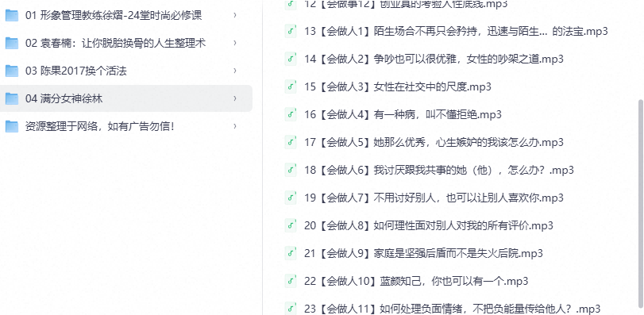Click folder icon for 02 袁春楠

tap(11, 43)
